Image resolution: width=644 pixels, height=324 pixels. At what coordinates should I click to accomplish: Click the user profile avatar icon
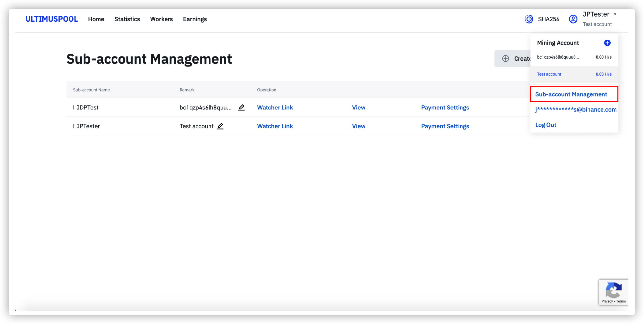[573, 19]
